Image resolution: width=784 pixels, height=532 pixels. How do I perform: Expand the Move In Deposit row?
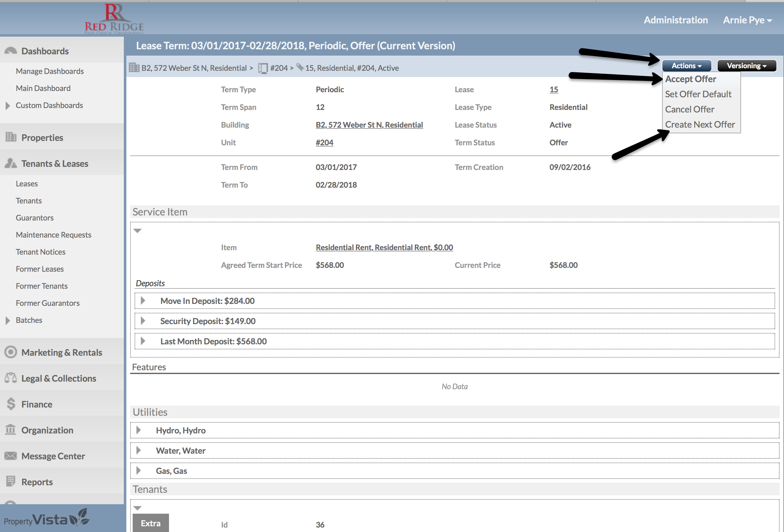[x=143, y=300]
